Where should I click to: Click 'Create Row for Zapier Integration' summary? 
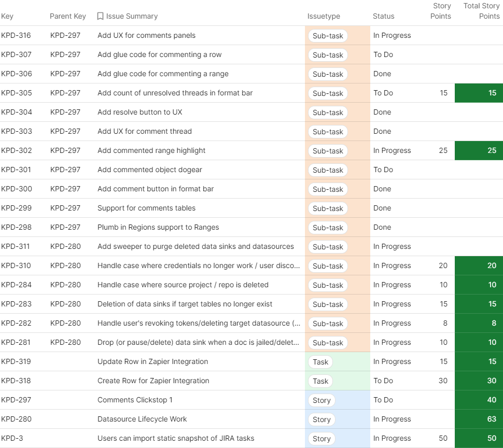(153, 381)
